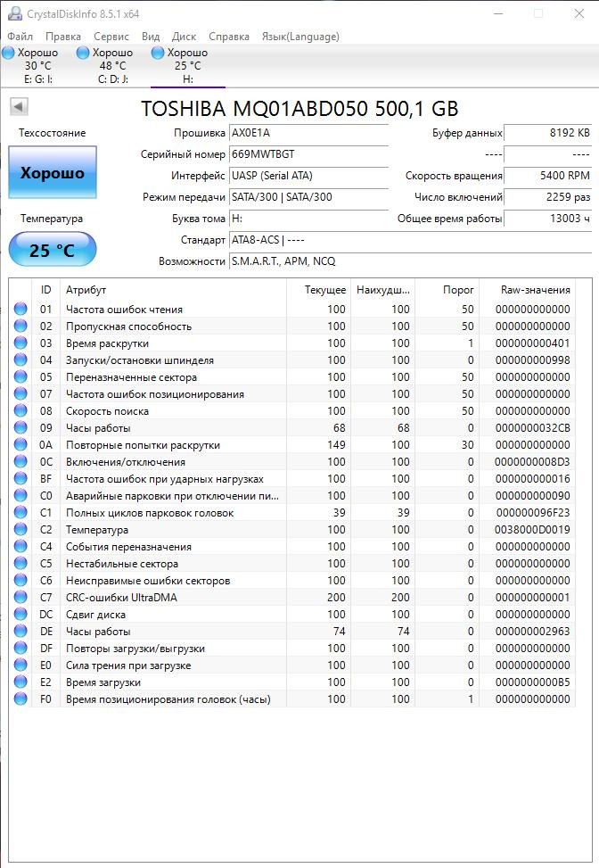
Task: Click the status orb for attribute 05 reallocated sectors
Action: [21, 377]
